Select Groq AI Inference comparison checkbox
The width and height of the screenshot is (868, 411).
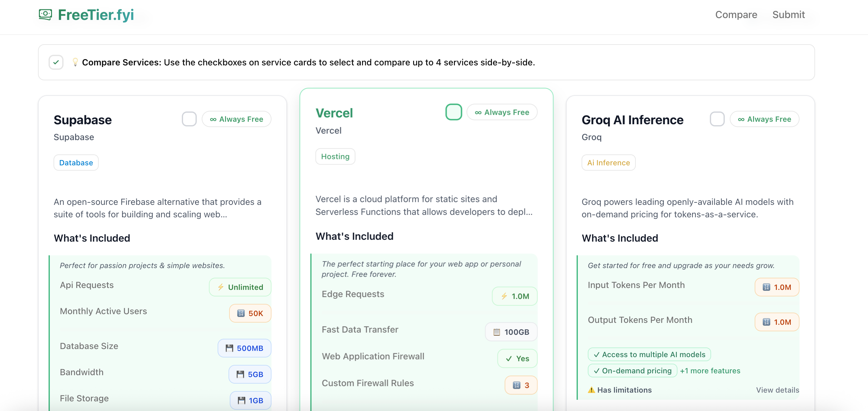tap(717, 119)
